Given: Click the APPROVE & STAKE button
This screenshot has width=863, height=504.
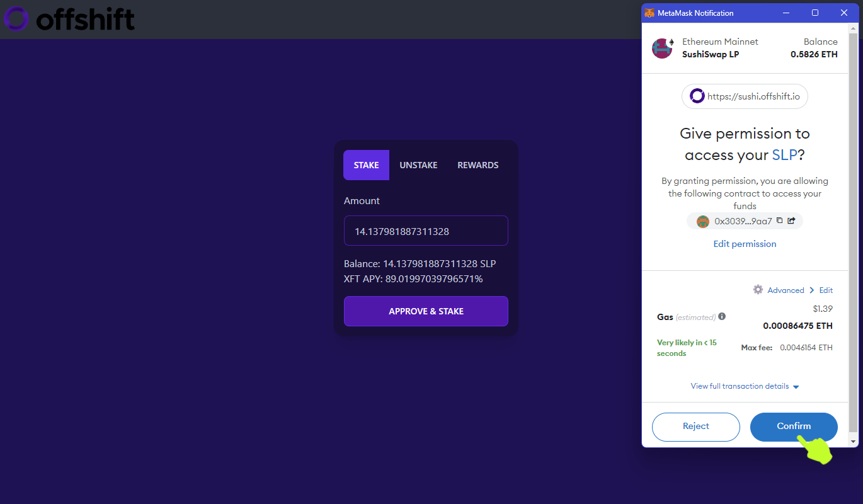Looking at the screenshot, I should coord(426,311).
